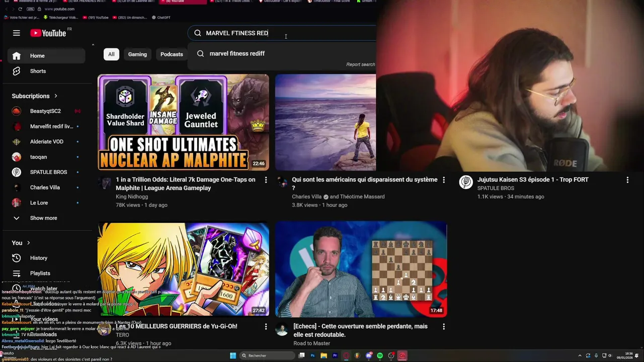
Task: Open 'Qui sont les américains' video title
Action: pyautogui.click(x=365, y=184)
